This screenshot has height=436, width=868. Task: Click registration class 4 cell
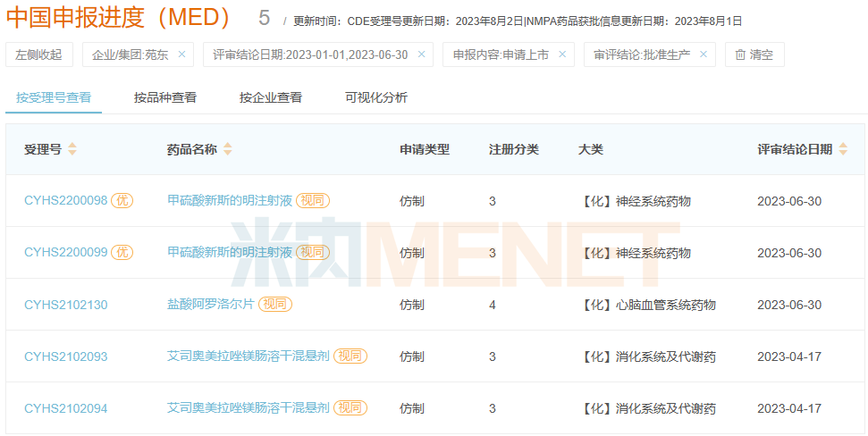coord(493,305)
